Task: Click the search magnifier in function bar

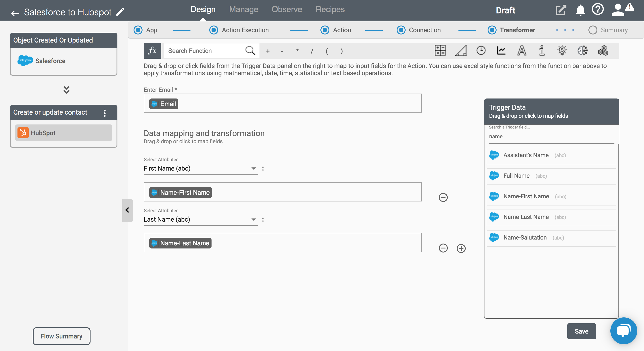Action: pyautogui.click(x=250, y=50)
